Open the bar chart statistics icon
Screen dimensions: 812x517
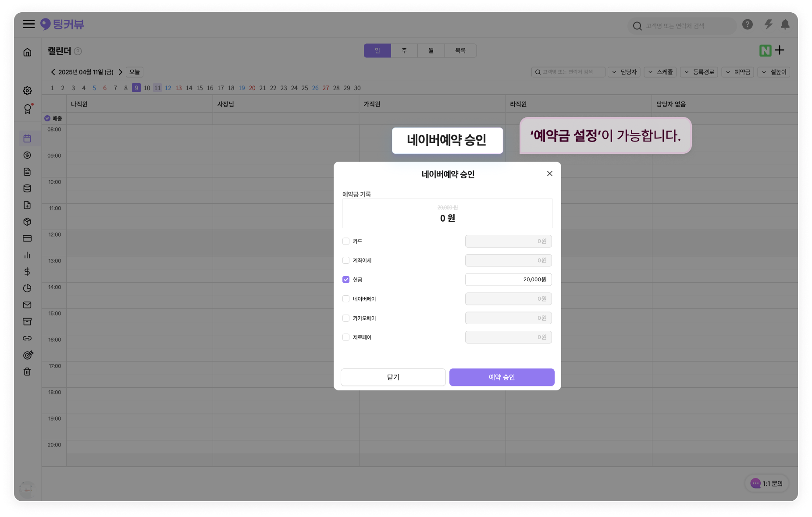click(x=27, y=255)
